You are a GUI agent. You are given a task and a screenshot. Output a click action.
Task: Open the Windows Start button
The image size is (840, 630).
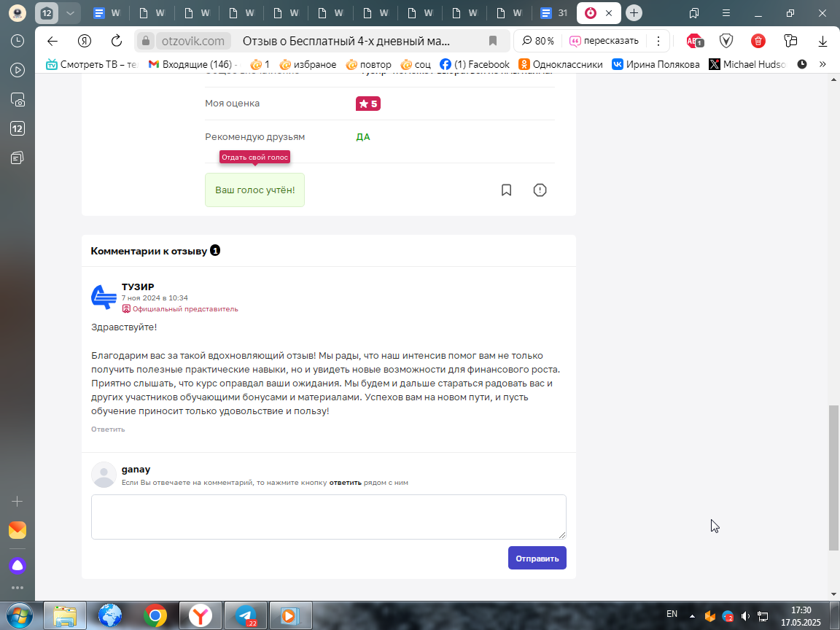pos(19,615)
